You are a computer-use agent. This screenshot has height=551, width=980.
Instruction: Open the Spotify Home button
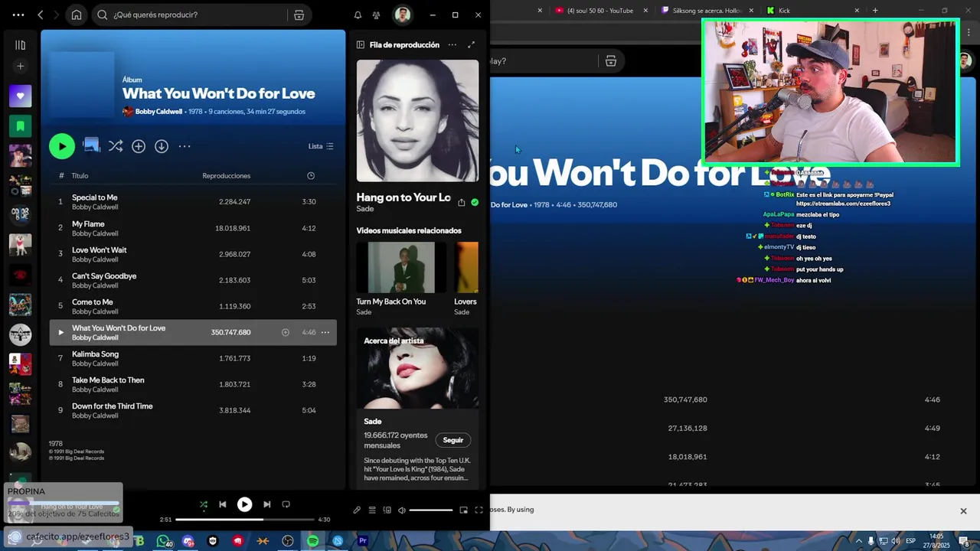tap(77, 15)
